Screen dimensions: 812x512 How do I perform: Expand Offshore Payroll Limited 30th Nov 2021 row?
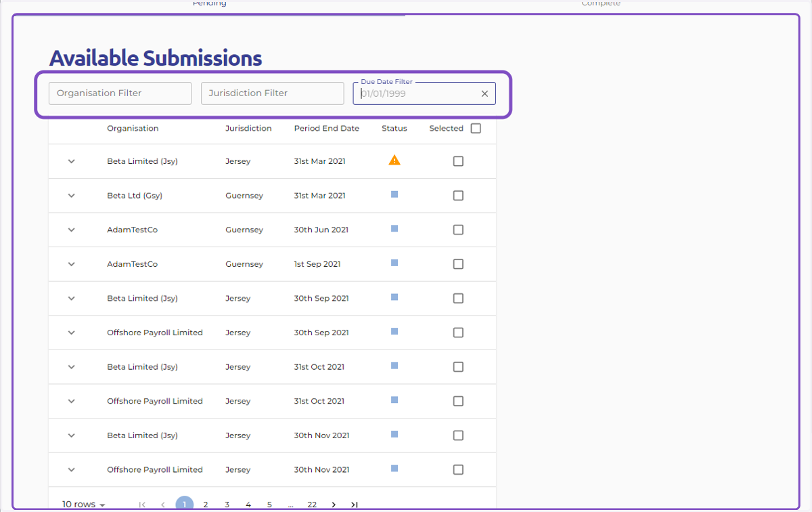coord(71,469)
